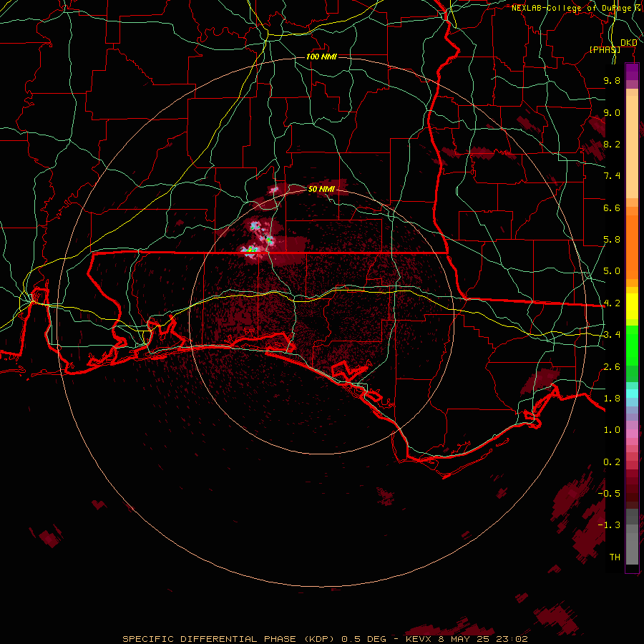Click the "[PHAS]" units label
The height and width of the screenshot is (644, 644).
pos(605,49)
